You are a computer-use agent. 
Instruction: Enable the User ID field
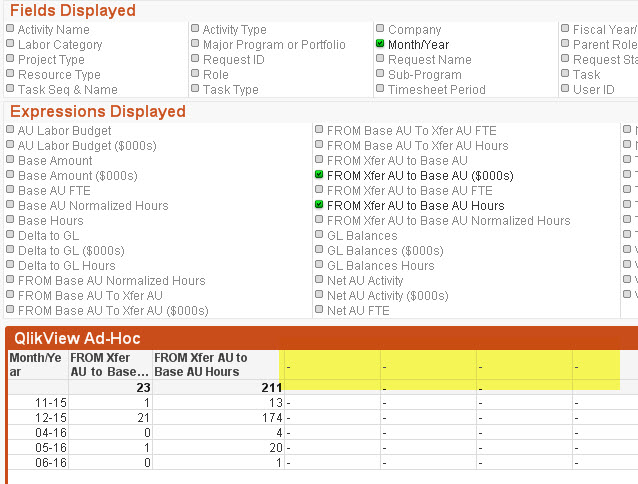pos(565,89)
